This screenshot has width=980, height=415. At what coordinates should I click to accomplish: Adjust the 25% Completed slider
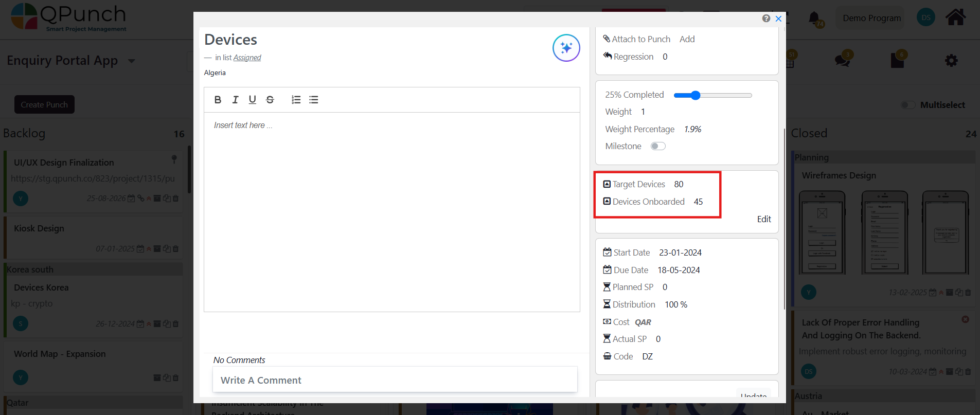pyautogui.click(x=696, y=95)
